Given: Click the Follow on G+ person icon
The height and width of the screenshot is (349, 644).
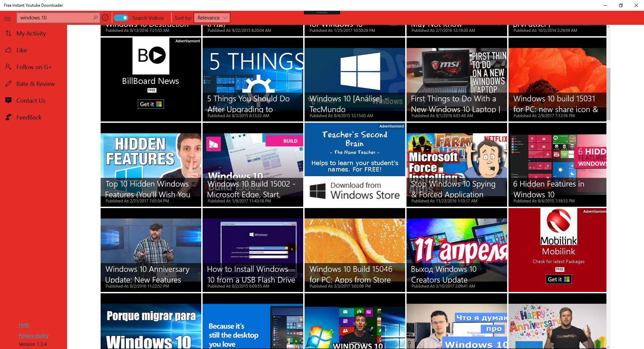Looking at the screenshot, I should 8,67.
